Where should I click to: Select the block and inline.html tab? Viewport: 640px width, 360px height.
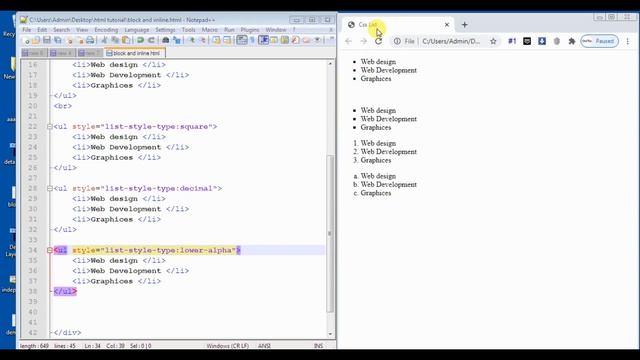point(135,53)
